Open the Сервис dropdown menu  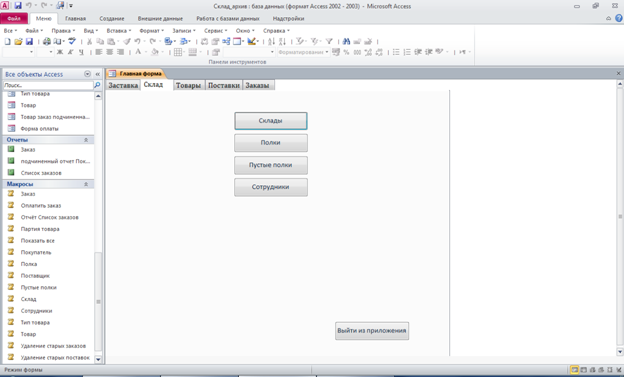click(215, 31)
